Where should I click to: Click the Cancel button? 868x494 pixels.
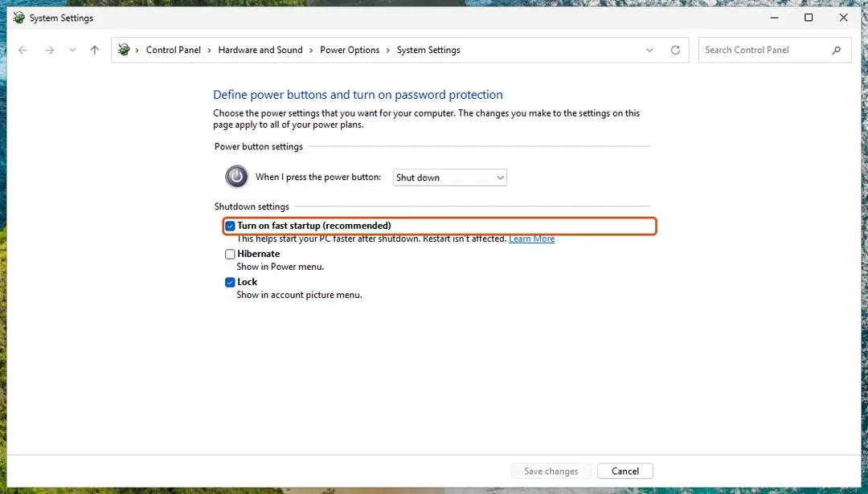pyautogui.click(x=625, y=472)
